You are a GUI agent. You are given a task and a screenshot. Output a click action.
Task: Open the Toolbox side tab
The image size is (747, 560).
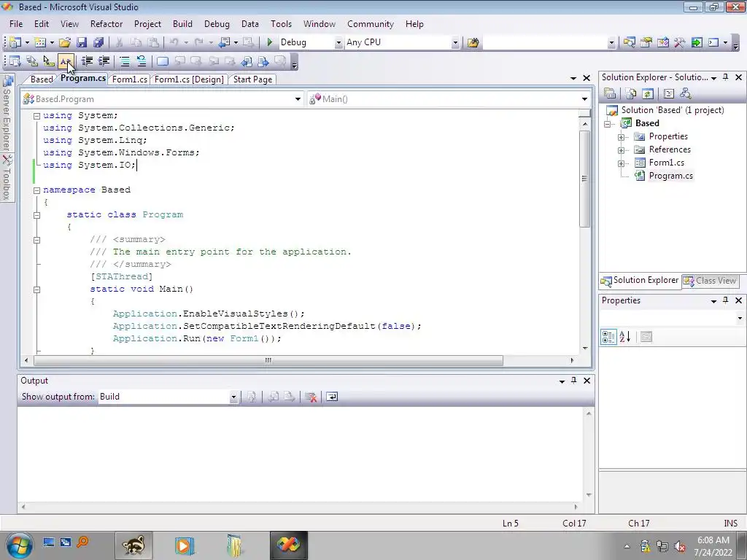click(7, 178)
